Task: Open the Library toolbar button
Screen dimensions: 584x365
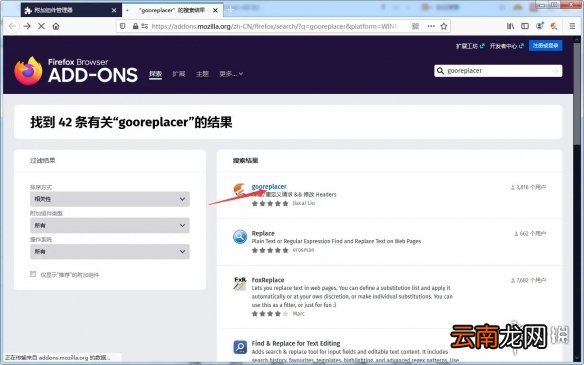Action: (x=510, y=26)
